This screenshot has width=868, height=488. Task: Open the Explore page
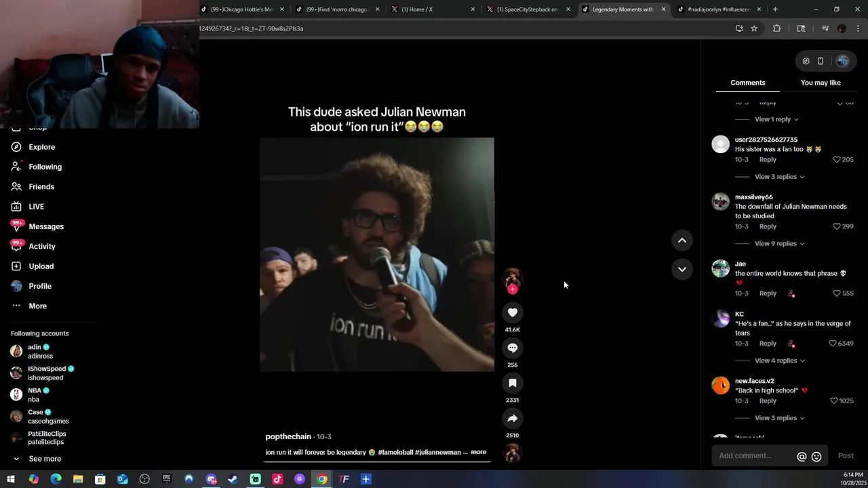point(41,147)
